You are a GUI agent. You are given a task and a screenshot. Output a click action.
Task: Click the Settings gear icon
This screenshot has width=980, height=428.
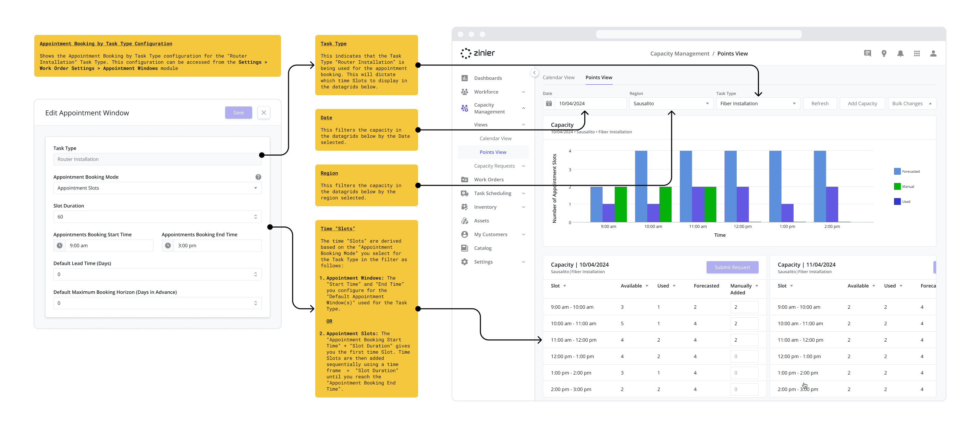pos(465,262)
